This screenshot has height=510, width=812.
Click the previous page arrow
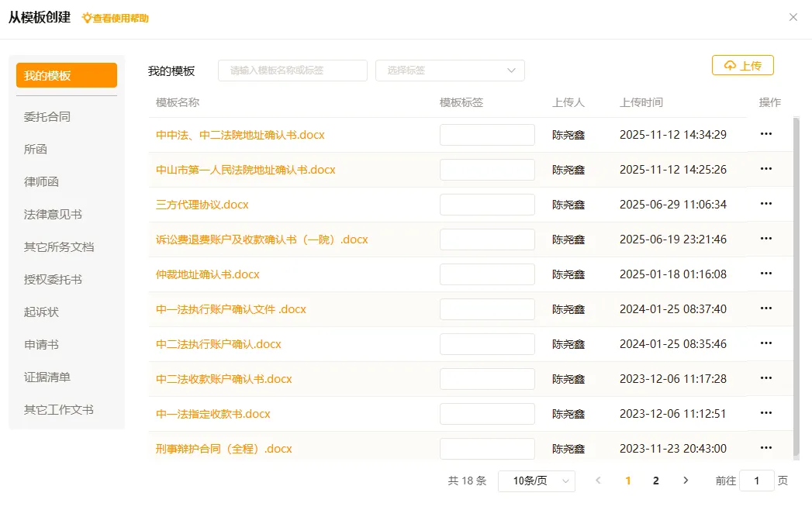[598, 481]
